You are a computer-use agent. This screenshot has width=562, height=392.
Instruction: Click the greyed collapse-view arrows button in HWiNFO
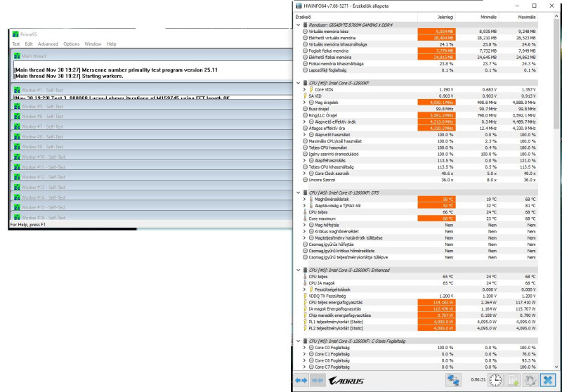point(318,381)
